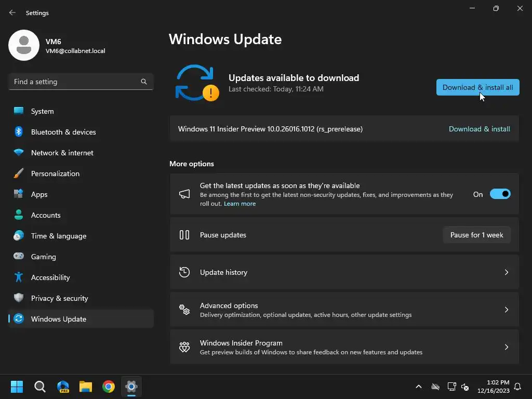Click the System monitor icon in sidebar
This screenshot has width=532, height=399.
point(19,111)
